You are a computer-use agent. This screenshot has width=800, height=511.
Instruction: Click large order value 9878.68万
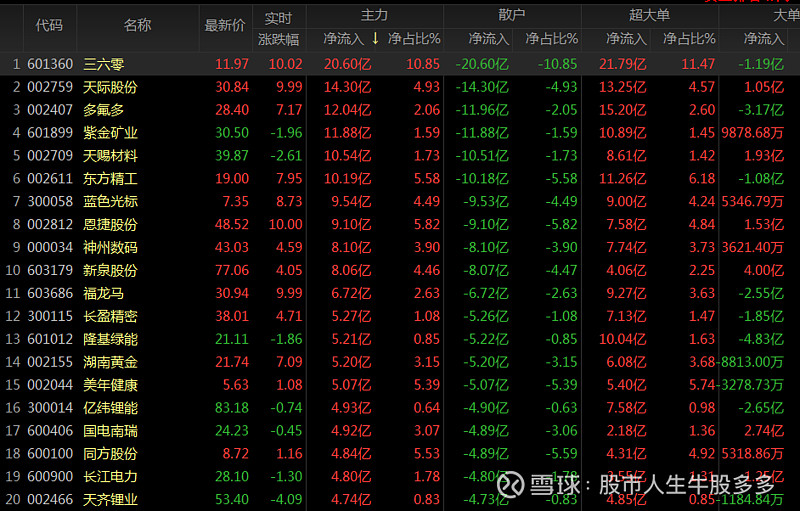click(753, 133)
